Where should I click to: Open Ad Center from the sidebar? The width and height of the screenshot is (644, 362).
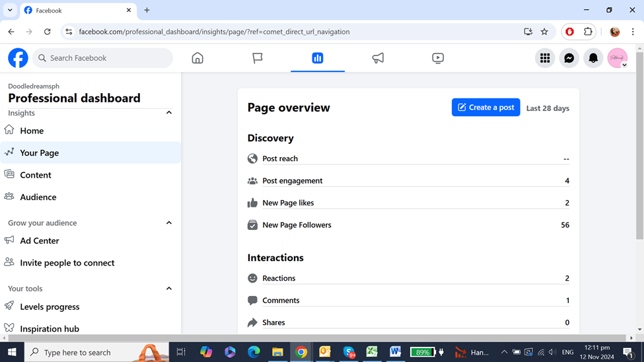(x=90, y=241)
